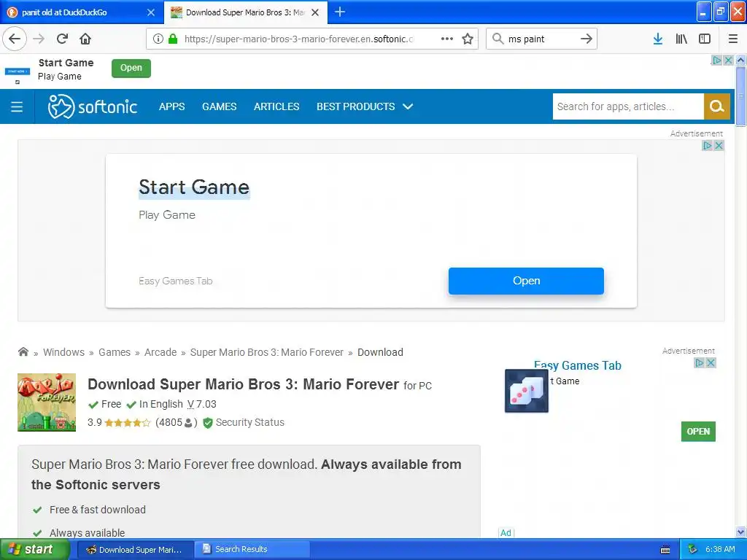Go to the browser home page
The height and width of the screenshot is (560, 747).
click(85, 39)
